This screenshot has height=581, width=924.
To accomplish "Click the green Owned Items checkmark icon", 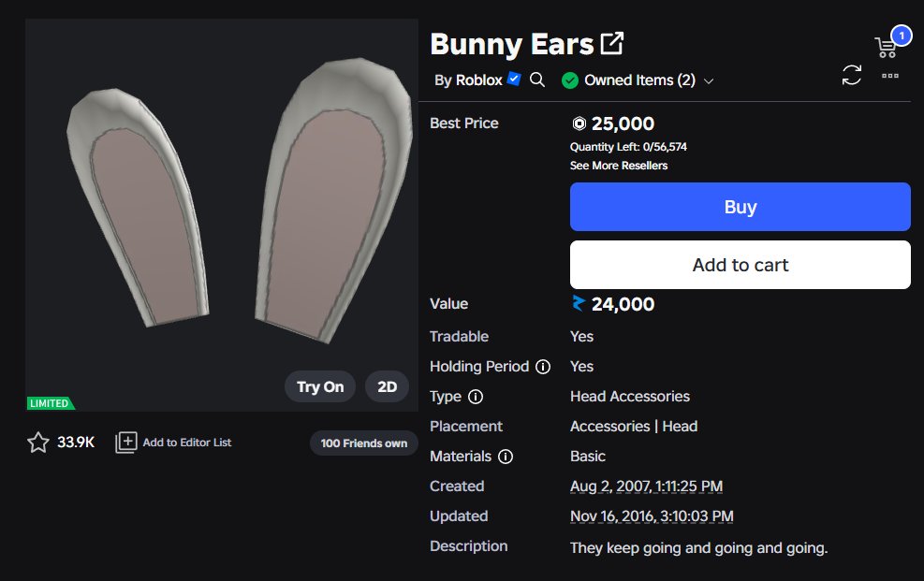I will 570,80.
